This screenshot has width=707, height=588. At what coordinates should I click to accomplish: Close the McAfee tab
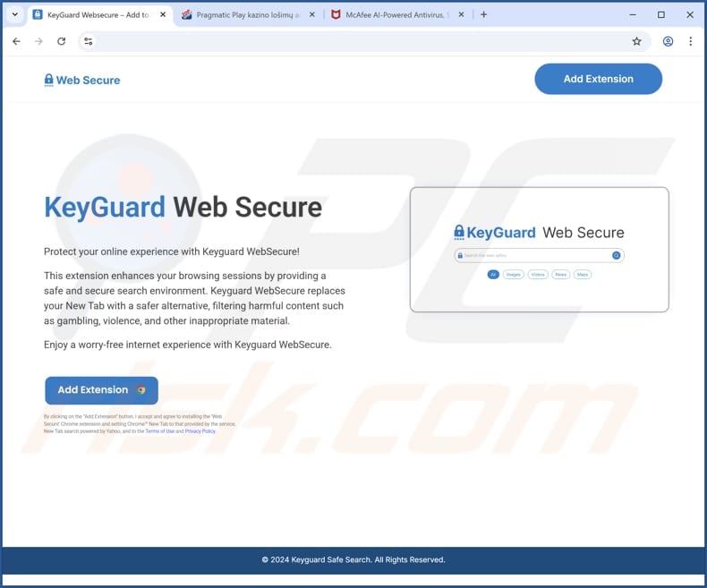tap(461, 15)
